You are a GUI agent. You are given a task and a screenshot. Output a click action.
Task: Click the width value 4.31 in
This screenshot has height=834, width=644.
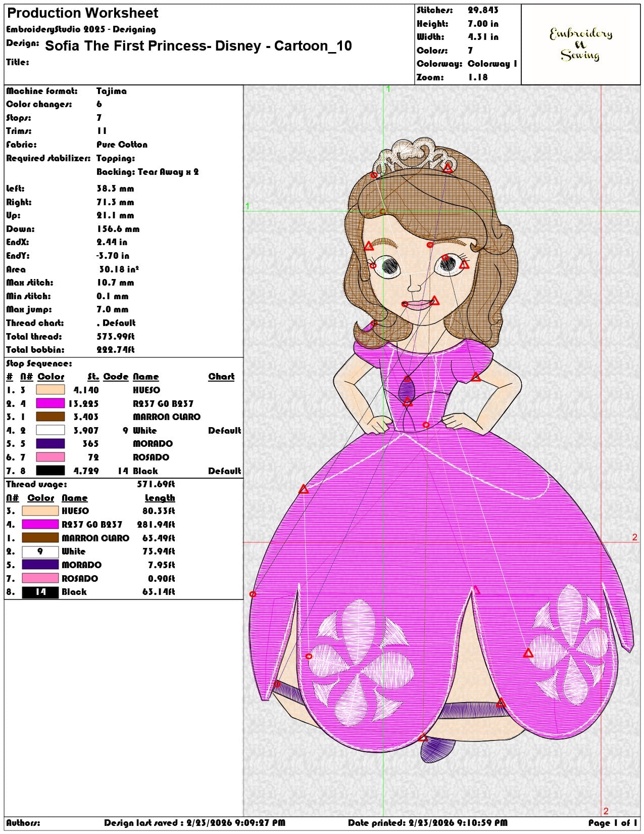[x=483, y=37]
